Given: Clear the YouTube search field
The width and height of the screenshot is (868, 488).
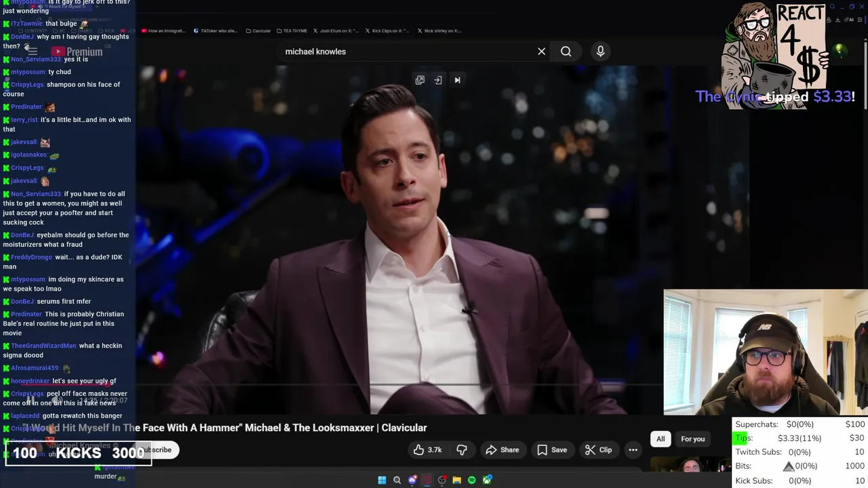Looking at the screenshot, I should 541,52.
